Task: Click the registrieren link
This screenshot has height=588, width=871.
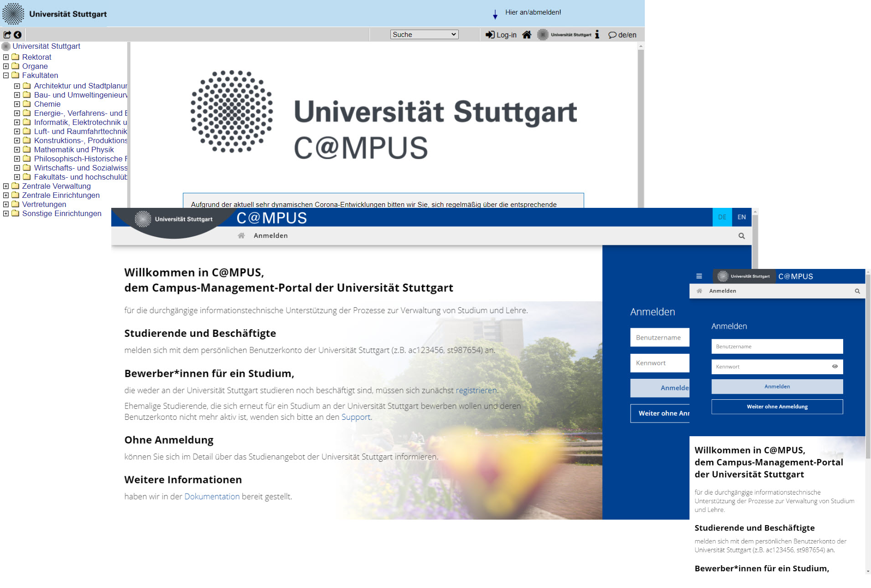Action: click(x=476, y=390)
